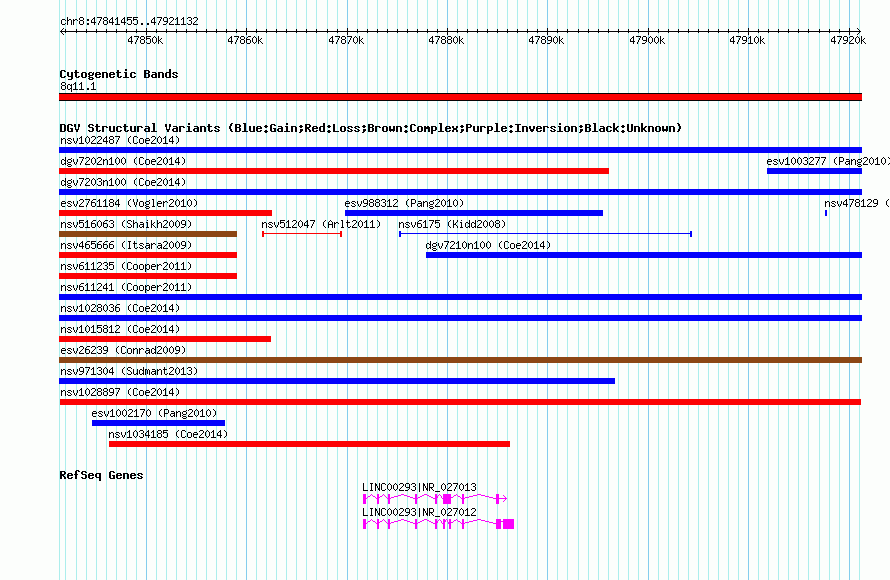The height and width of the screenshot is (580, 890).
Task: Click the esv1003277 (Pang2010) blue bar
Action: tap(815, 171)
